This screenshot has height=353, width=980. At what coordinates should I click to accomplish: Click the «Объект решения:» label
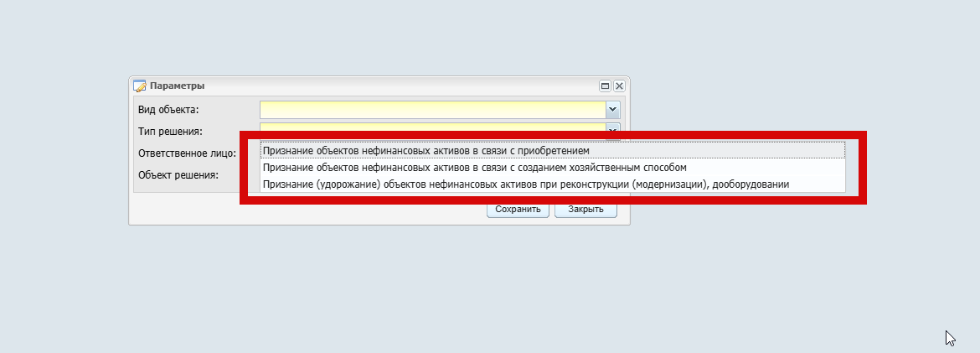tap(178, 174)
